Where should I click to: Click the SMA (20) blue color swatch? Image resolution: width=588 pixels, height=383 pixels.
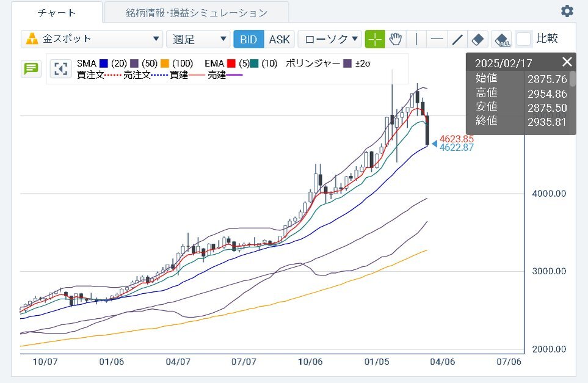103,63
